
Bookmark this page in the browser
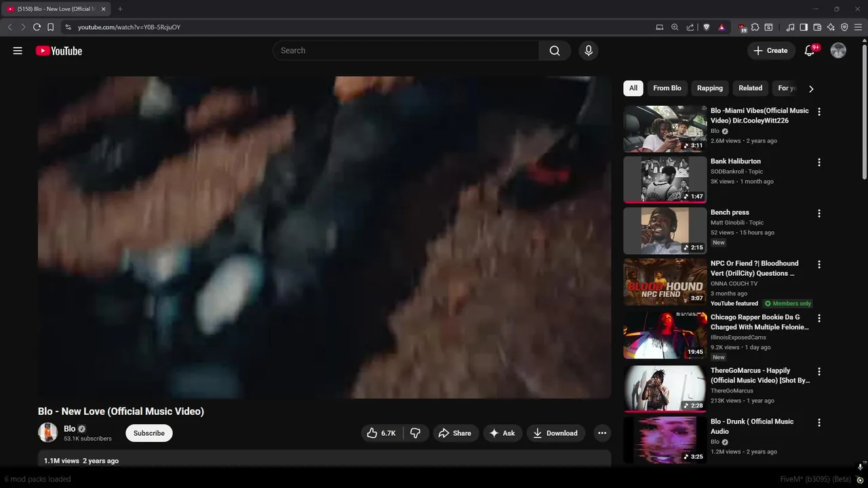[x=50, y=27]
